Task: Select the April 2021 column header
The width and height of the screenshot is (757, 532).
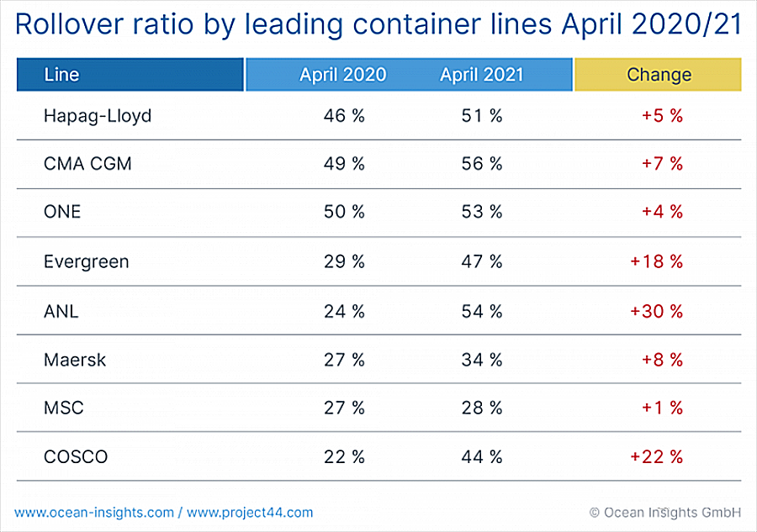Action: click(x=481, y=75)
